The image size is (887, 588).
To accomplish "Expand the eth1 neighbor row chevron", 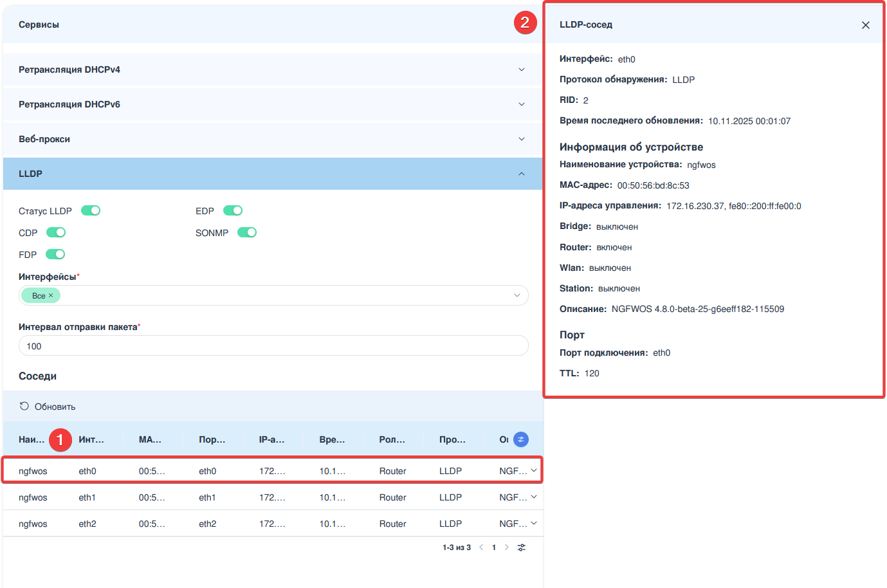I will click(x=533, y=497).
